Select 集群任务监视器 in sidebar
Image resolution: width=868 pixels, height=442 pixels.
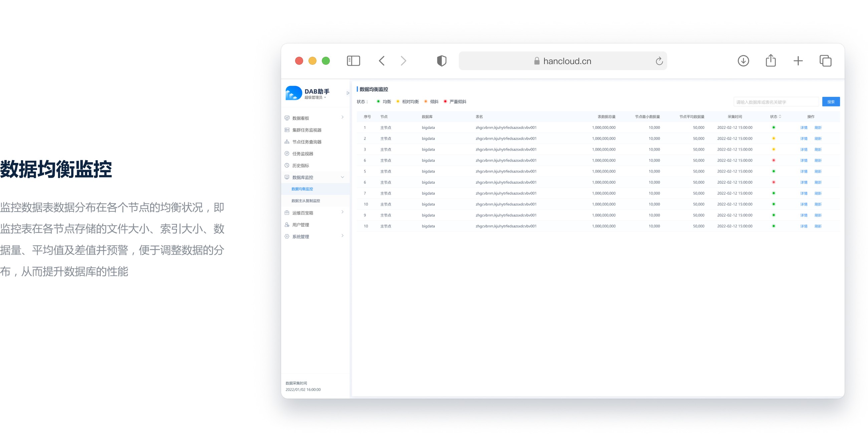(x=306, y=130)
